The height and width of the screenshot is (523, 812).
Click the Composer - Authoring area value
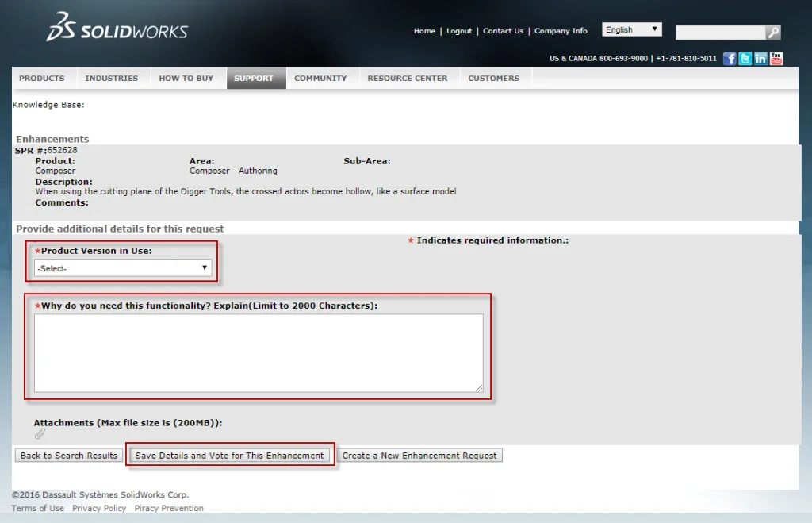233,171
